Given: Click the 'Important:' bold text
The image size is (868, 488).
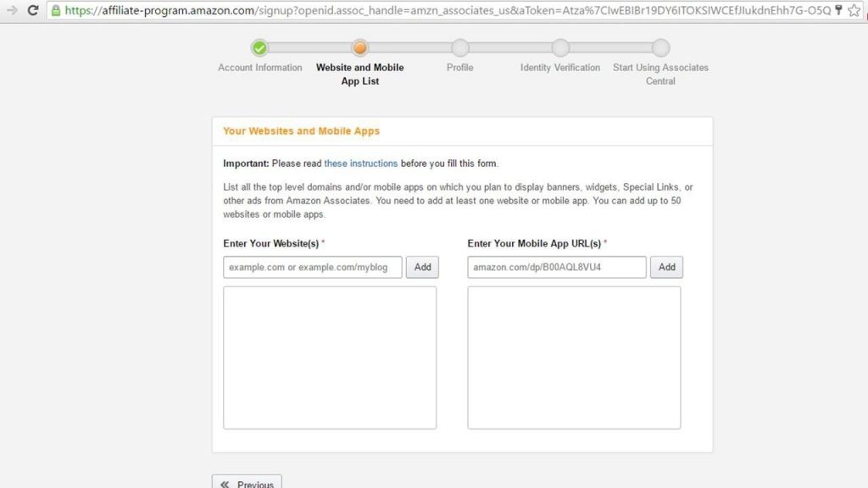Looking at the screenshot, I should (x=246, y=164).
